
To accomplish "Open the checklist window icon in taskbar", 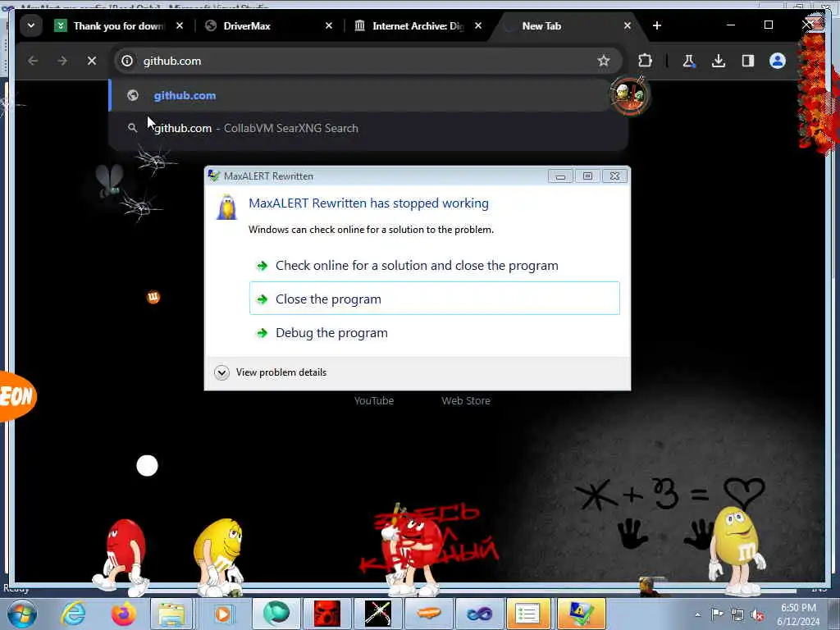I will click(528, 614).
